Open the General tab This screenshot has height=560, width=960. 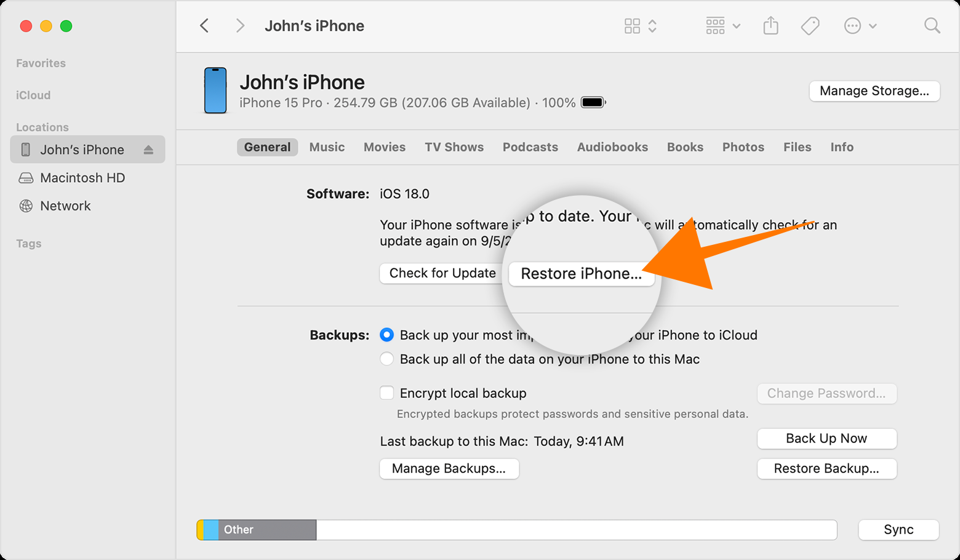tap(267, 147)
